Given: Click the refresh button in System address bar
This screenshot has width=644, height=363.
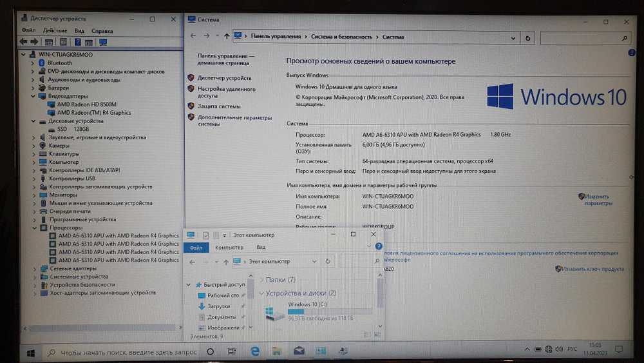Looking at the screenshot, I should (528, 38).
